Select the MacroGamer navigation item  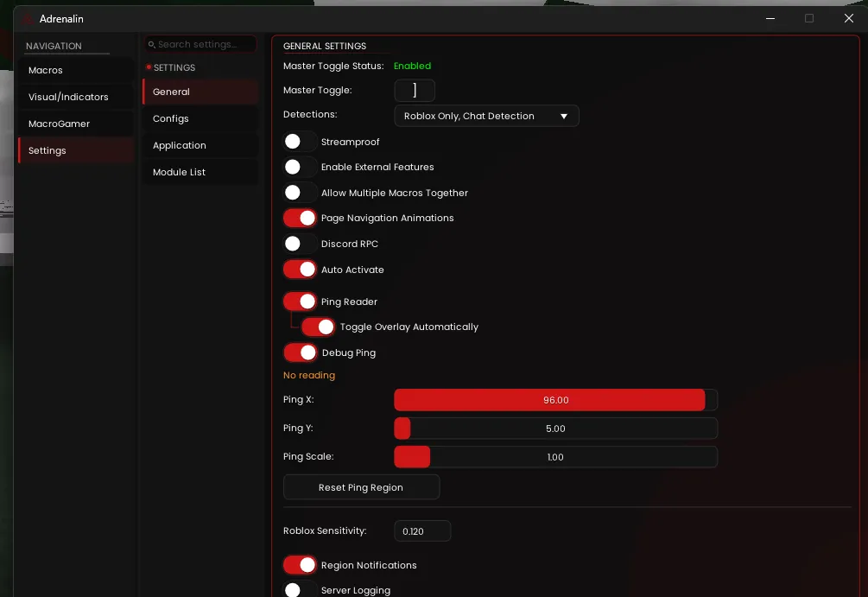pyautogui.click(x=76, y=124)
